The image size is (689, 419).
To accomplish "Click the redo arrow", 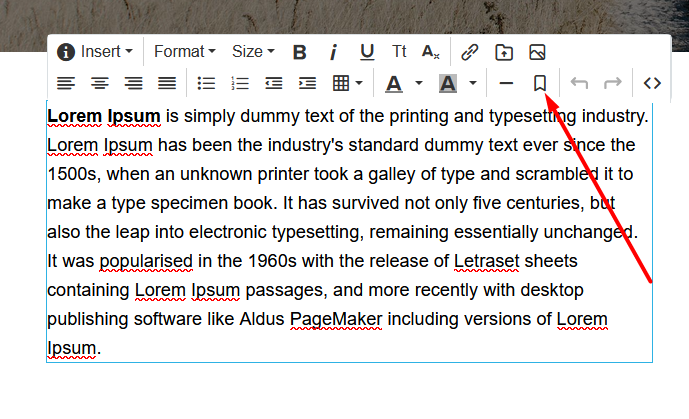I will 613,83.
